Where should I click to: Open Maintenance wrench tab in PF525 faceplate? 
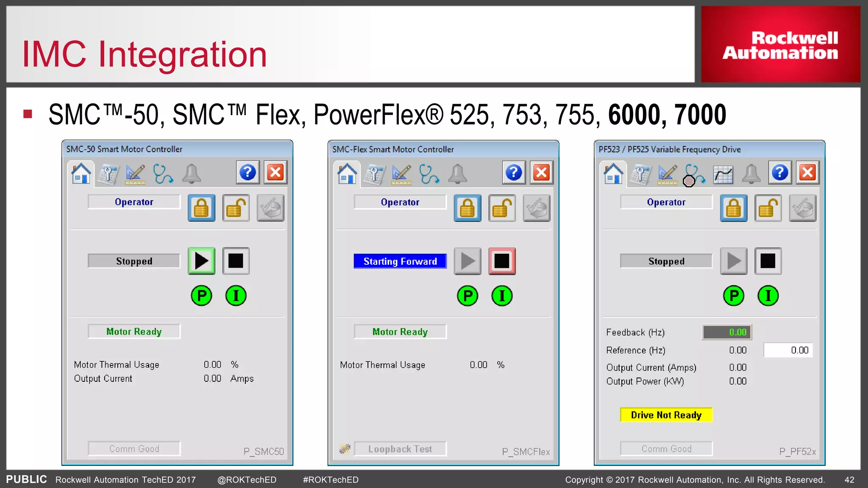(x=640, y=174)
